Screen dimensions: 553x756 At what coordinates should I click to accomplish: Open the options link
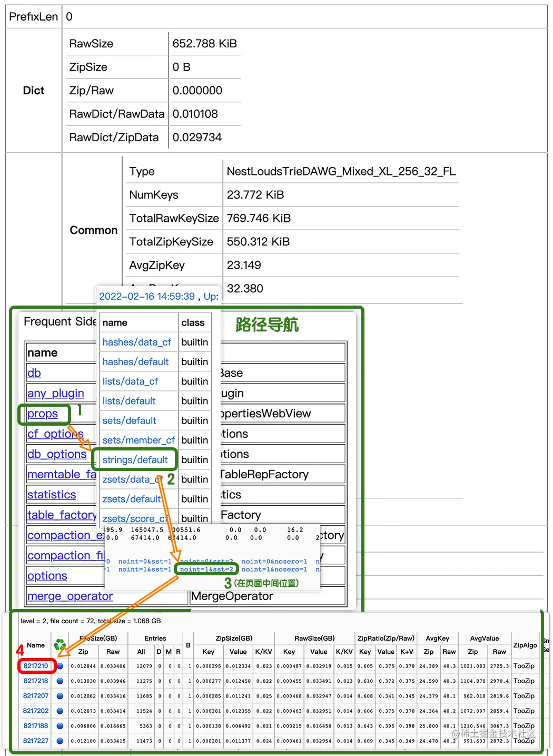click(47, 576)
